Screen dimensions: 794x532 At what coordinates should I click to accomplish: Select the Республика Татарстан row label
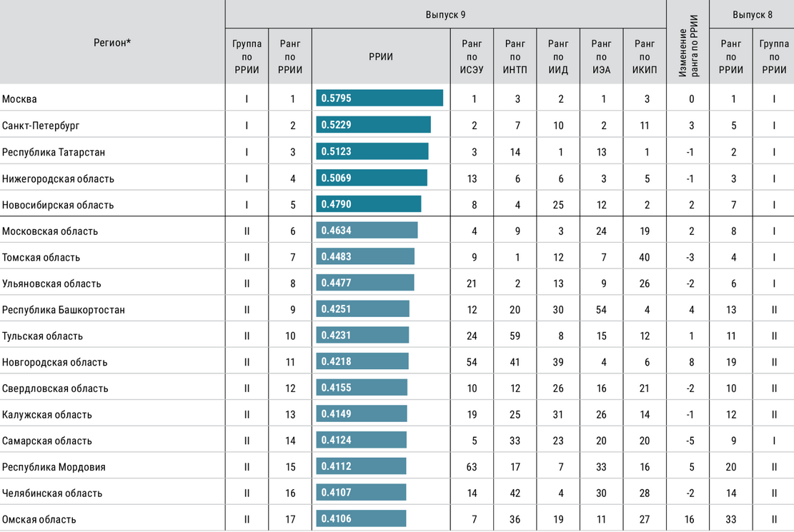(54, 152)
